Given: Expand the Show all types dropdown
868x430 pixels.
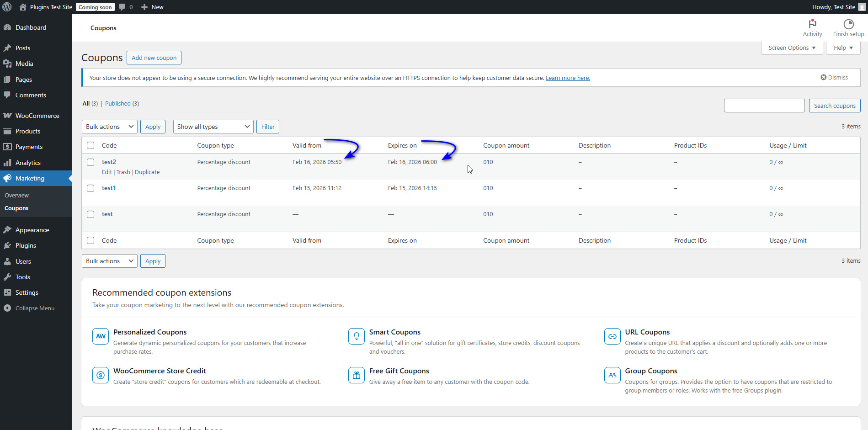Looking at the screenshot, I should (213, 127).
